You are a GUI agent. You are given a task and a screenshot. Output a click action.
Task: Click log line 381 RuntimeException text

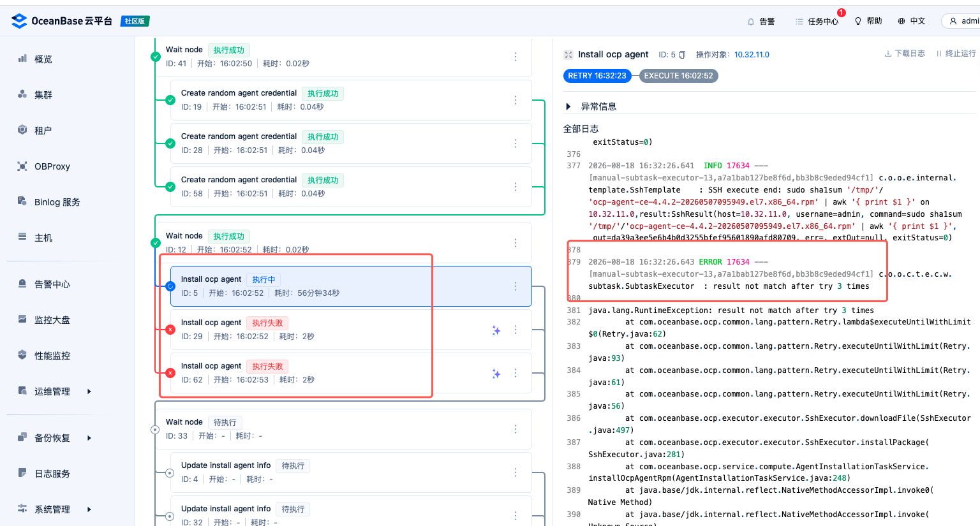tap(731, 310)
